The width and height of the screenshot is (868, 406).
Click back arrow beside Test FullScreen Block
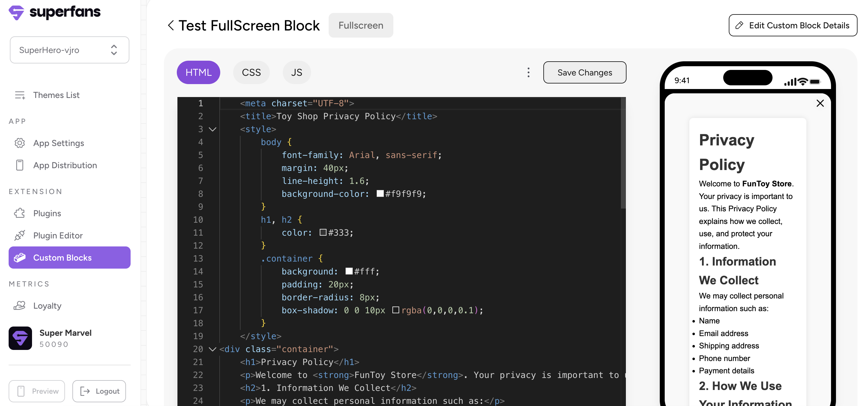tap(171, 25)
